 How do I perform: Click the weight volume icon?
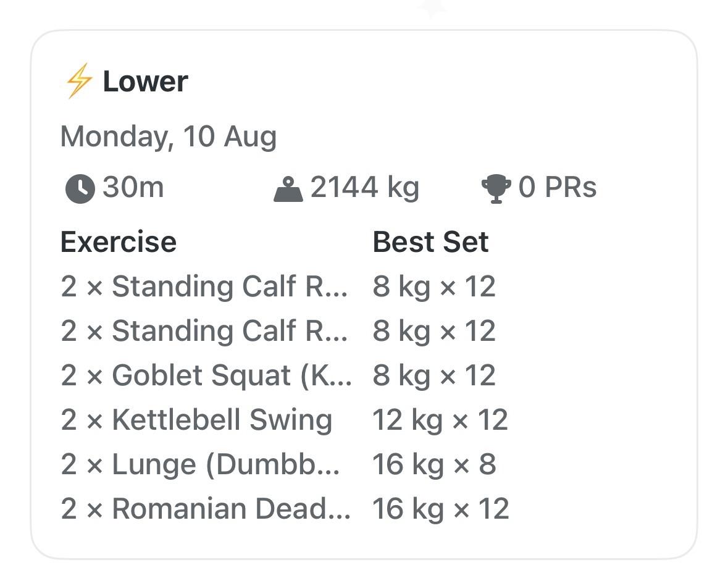288,190
